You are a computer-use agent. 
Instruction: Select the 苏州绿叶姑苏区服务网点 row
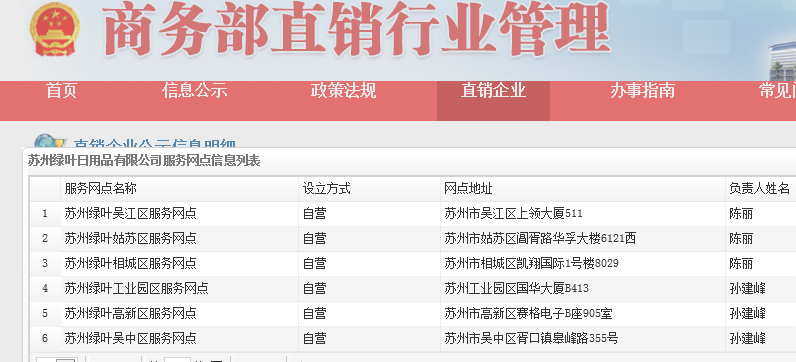click(x=412, y=238)
